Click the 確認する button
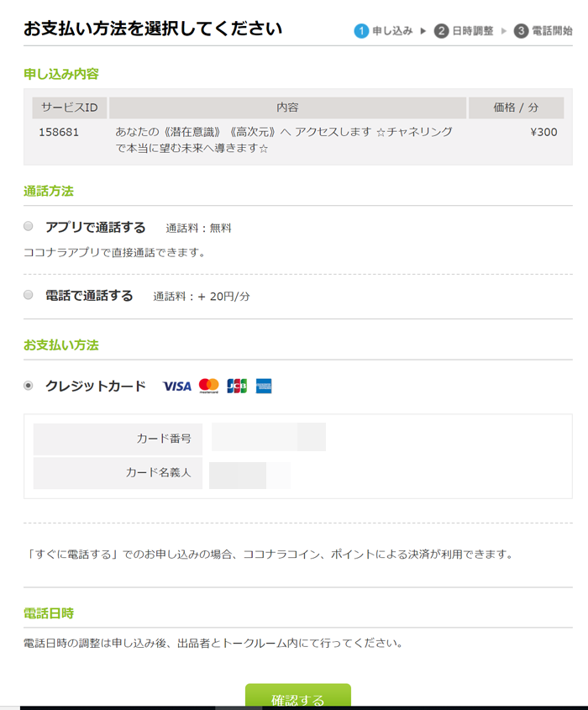Viewport: 588px width, 710px height. (x=298, y=696)
